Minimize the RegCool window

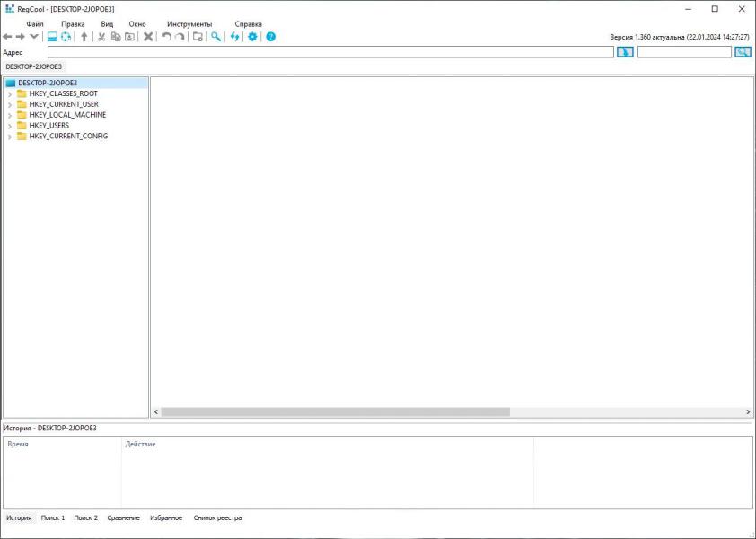coord(689,9)
